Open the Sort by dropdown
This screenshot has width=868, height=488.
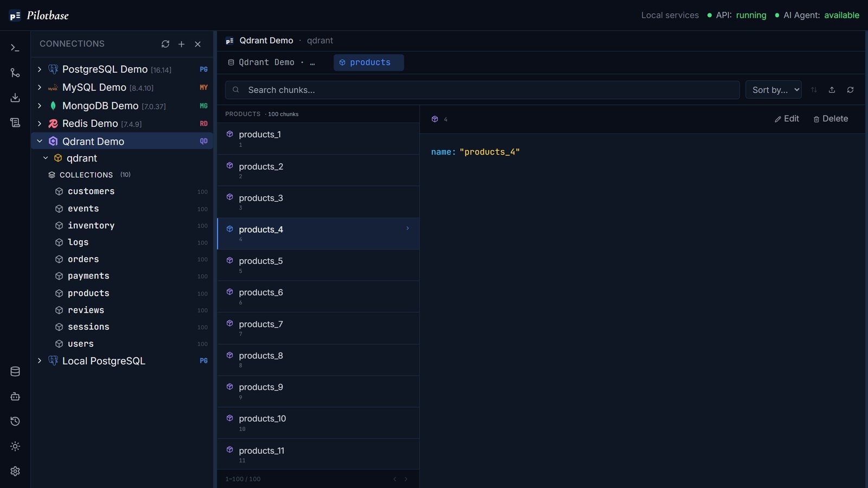(x=774, y=90)
